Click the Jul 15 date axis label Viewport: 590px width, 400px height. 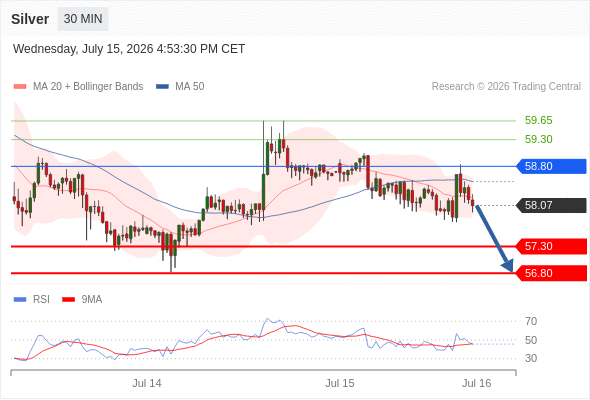340,383
